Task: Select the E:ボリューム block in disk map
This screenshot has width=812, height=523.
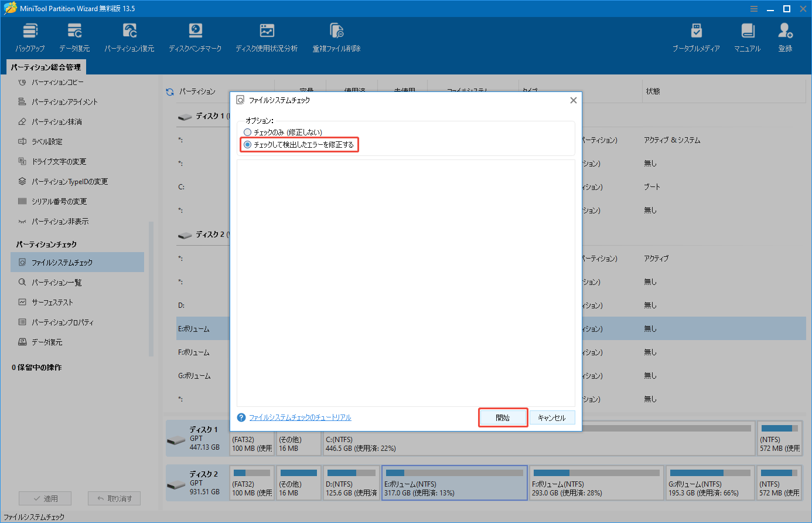Action: coord(455,483)
